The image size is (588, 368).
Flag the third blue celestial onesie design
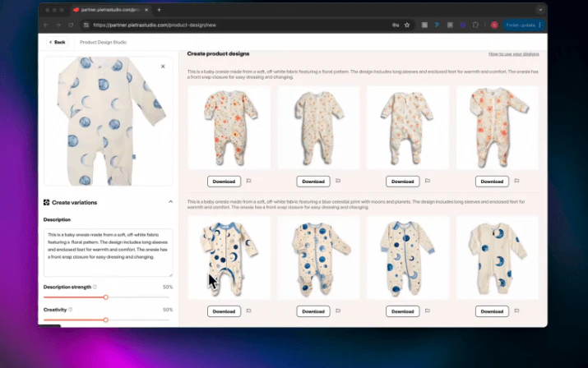[427, 311]
